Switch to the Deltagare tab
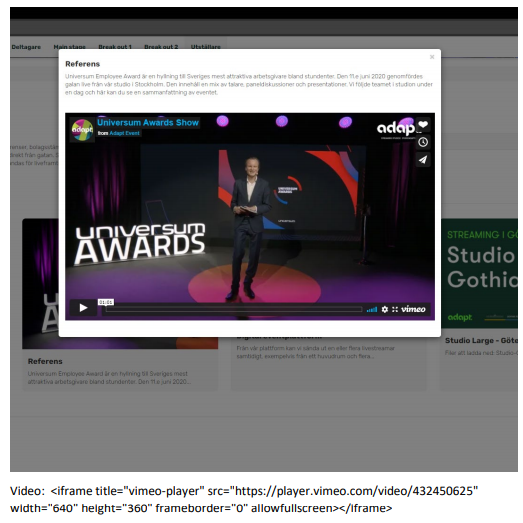The width and height of the screenshot is (523, 523). [26, 47]
